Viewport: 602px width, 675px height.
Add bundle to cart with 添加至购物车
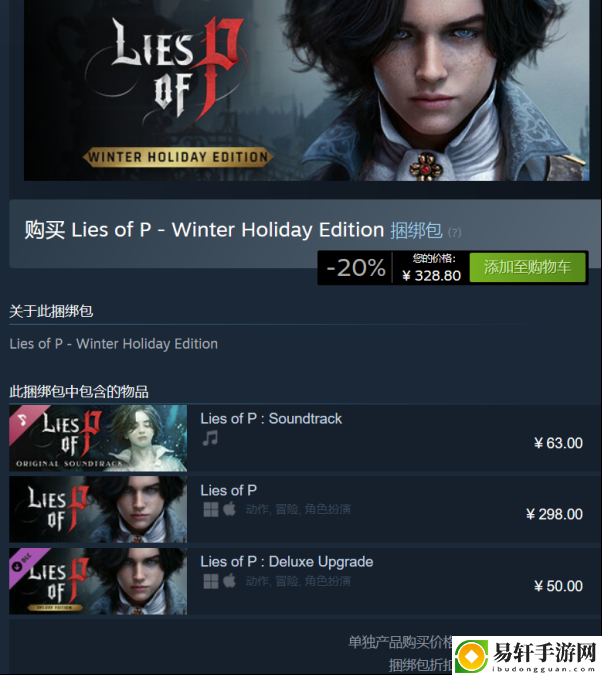click(x=528, y=267)
